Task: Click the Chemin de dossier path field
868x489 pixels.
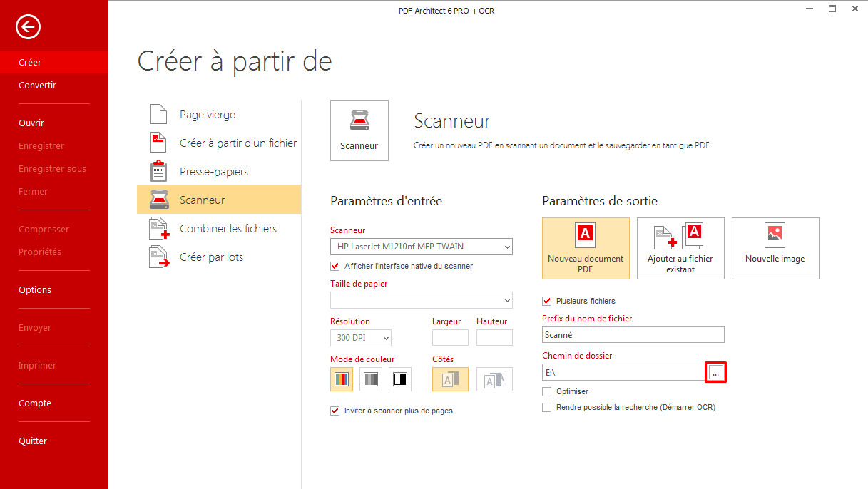Action: click(x=623, y=372)
